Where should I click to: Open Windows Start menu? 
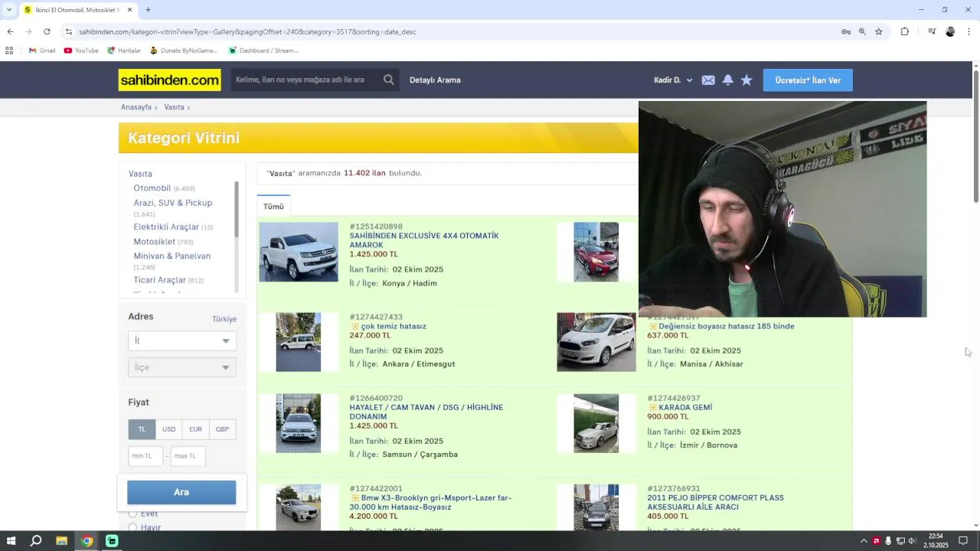(11, 541)
